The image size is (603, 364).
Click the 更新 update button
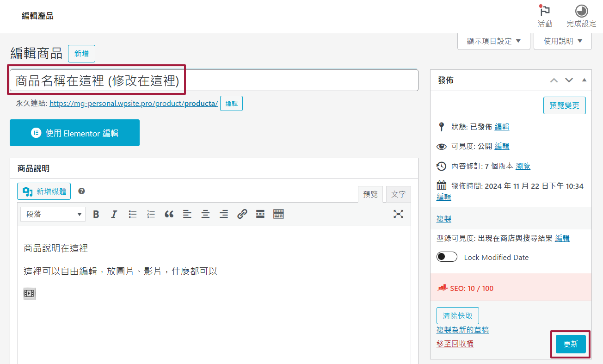pos(570,344)
